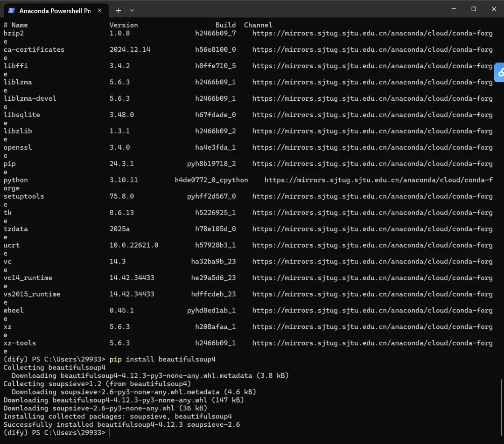Expand the new tab profile dropdown

coord(132,11)
